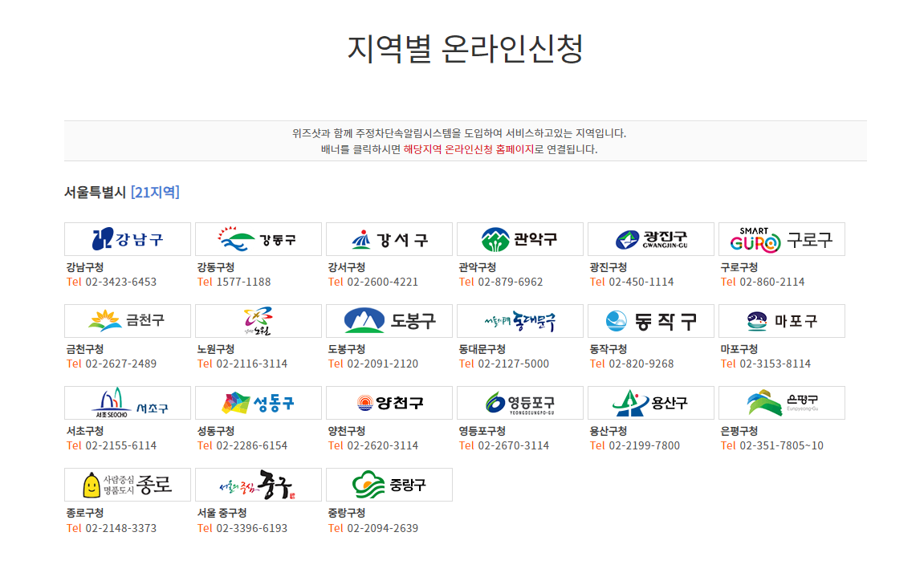The width and height of the screenshot is (924, 577).
Task: Open the 용산구 logo banner
Action: 650,403
